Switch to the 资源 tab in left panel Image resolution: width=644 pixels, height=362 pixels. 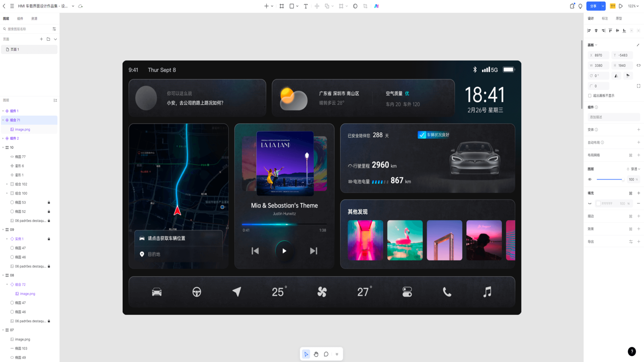click(x=34, y=19)
